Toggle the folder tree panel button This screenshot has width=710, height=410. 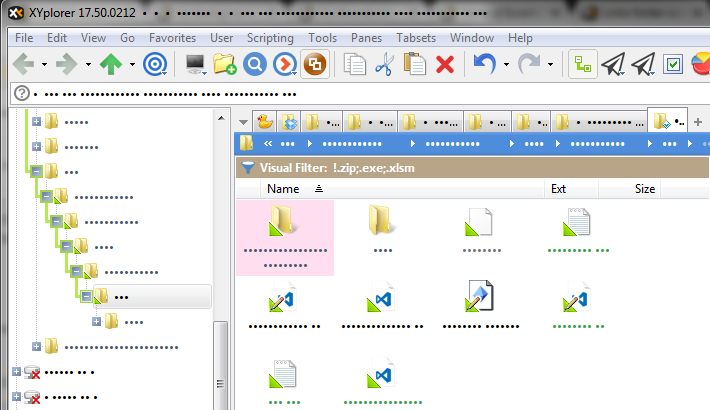[583, 65]
